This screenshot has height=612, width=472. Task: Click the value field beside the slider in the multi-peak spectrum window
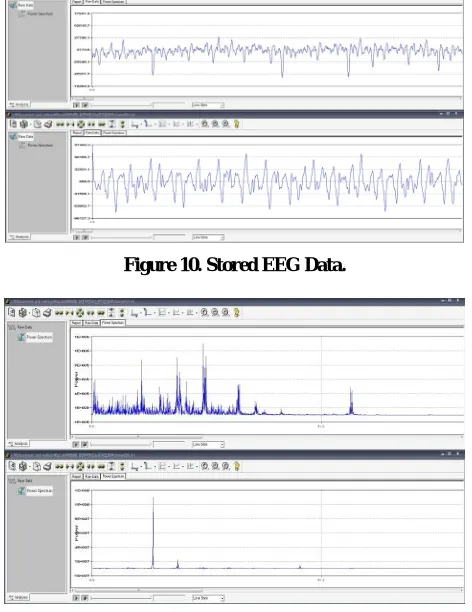[x=169, y=445]
